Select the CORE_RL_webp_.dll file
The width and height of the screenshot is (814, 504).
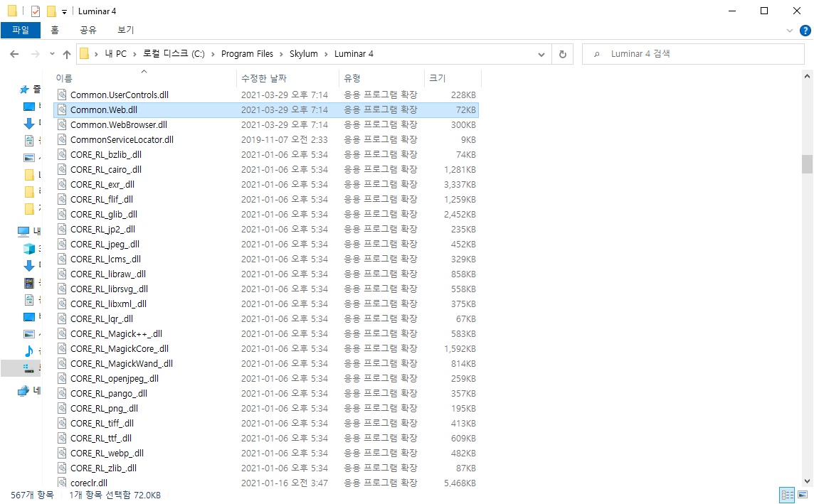(266, 454)
